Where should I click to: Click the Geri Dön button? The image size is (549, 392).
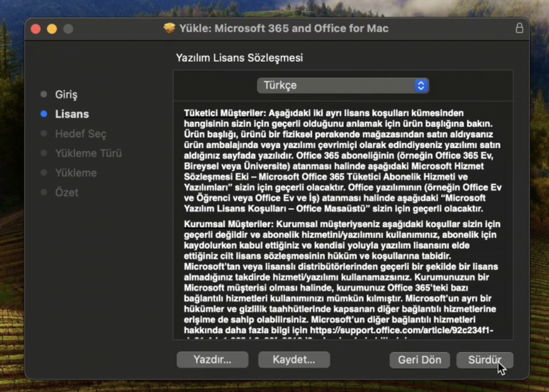(419, 360)
